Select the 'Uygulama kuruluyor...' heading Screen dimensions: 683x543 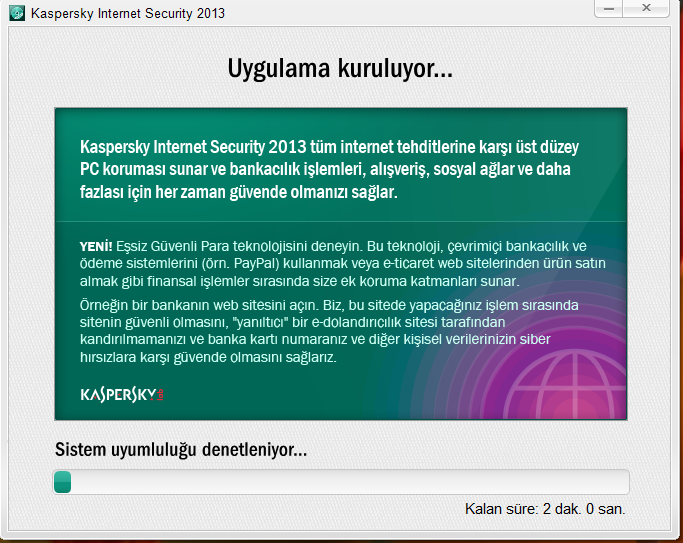340,69
